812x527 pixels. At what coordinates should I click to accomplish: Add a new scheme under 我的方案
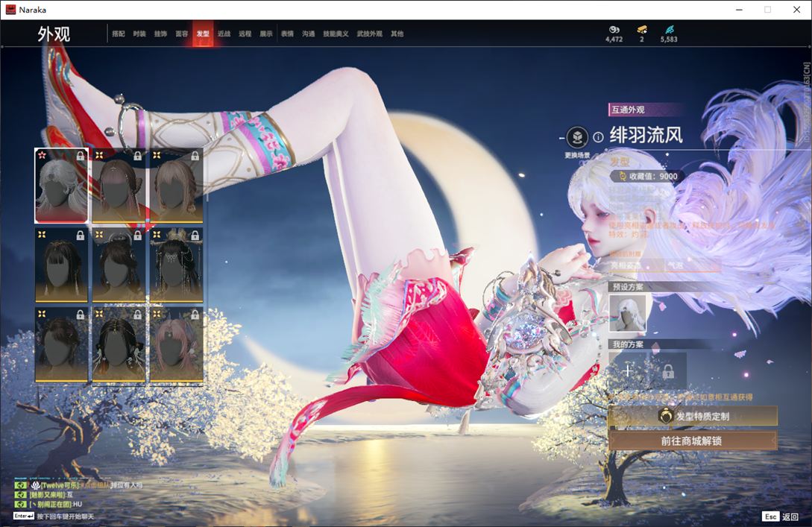[x=628, y=370]
